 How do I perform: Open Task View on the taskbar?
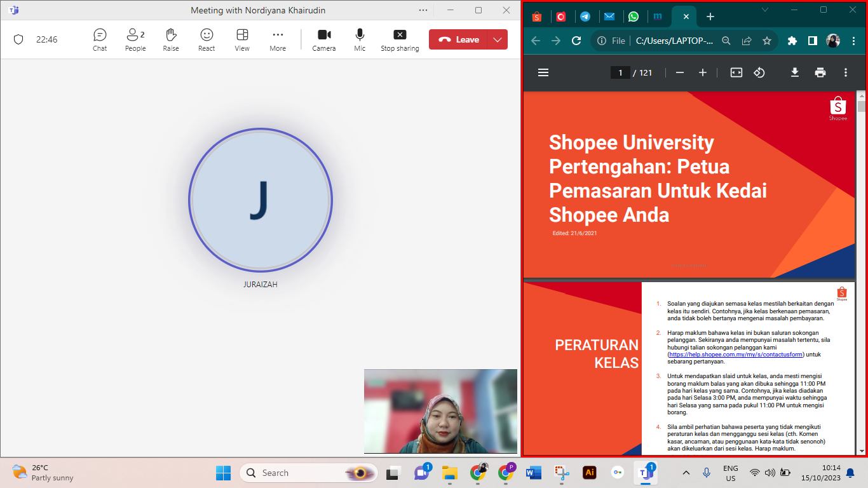coord(393,473)
